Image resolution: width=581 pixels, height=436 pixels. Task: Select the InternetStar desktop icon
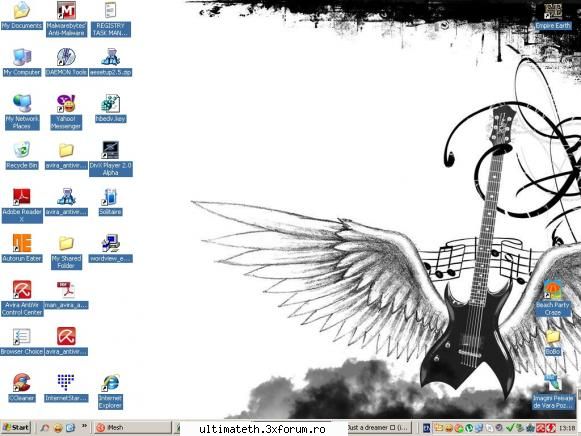point(66,383)
